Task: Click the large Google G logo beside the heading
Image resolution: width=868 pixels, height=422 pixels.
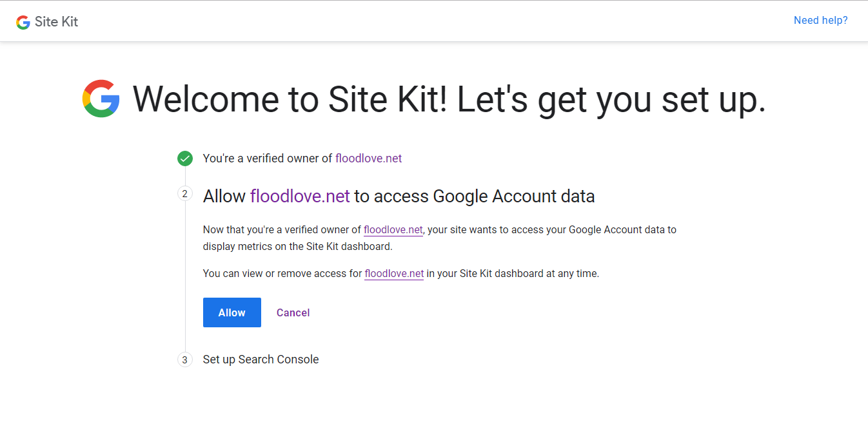Action: point(101,99)
